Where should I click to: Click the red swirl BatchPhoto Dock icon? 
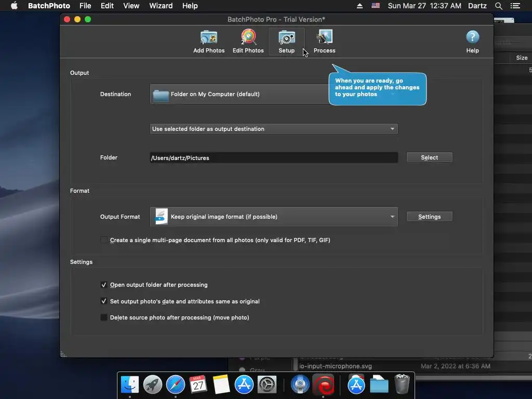point(323,385)
